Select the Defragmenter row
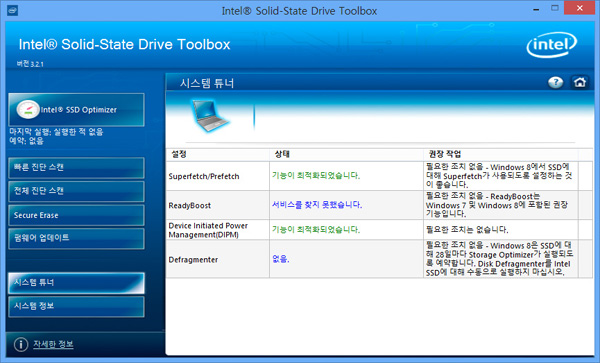 click(379, 259)
